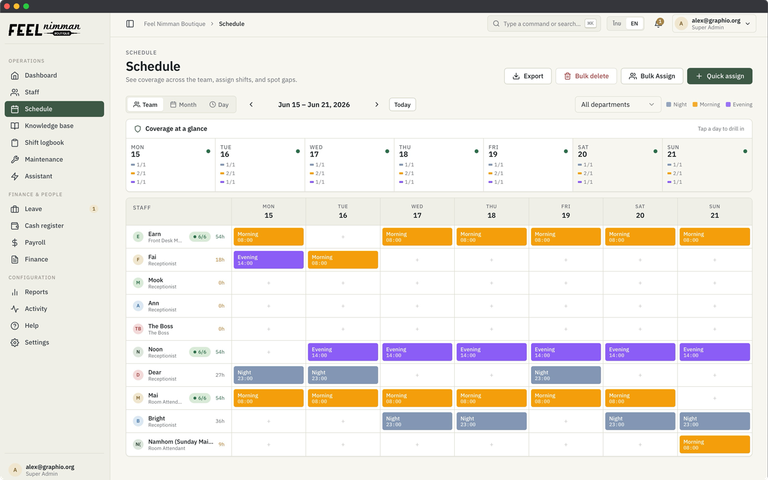Viewport: 768px width, 480px height.
Task: Open Settings gear icon in sidebar
Action: 15,342
